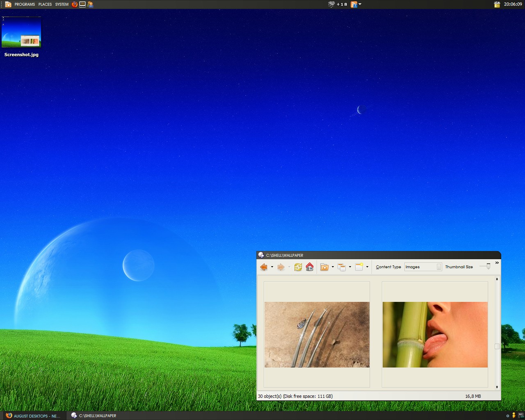Screen dimensions: 525x420
Task: Click the new item page icon
Action: 359,267
